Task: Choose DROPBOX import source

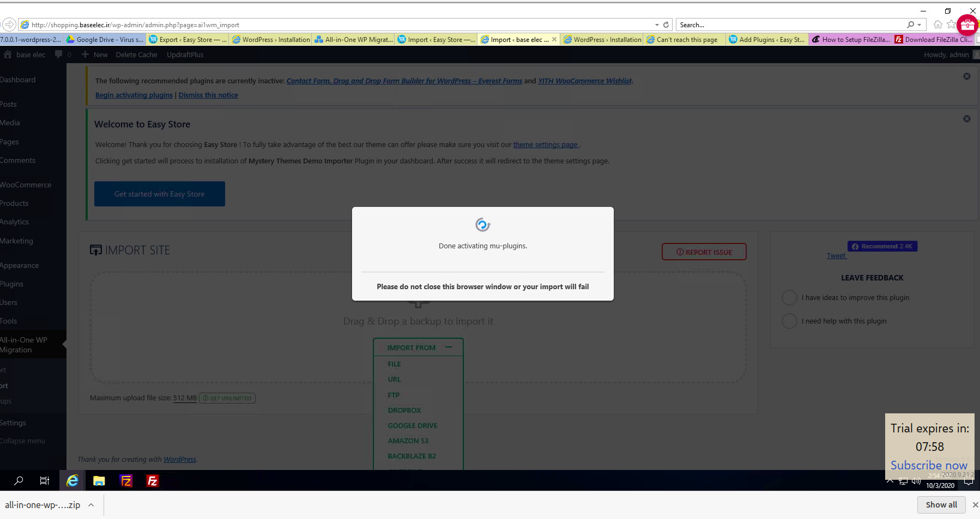Action: tap(404, 410)
